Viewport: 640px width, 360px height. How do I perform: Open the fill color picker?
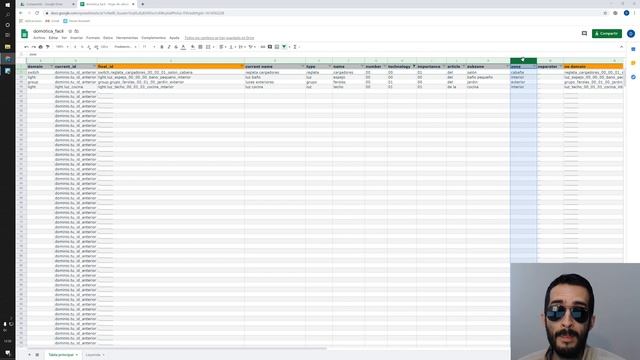click(x=193, y=47)
